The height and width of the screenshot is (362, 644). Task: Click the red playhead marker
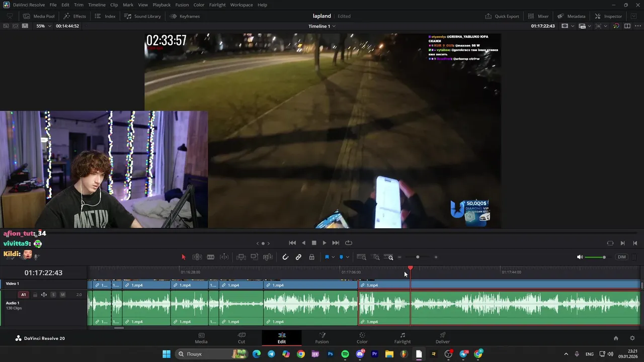(x=411, y=268)
